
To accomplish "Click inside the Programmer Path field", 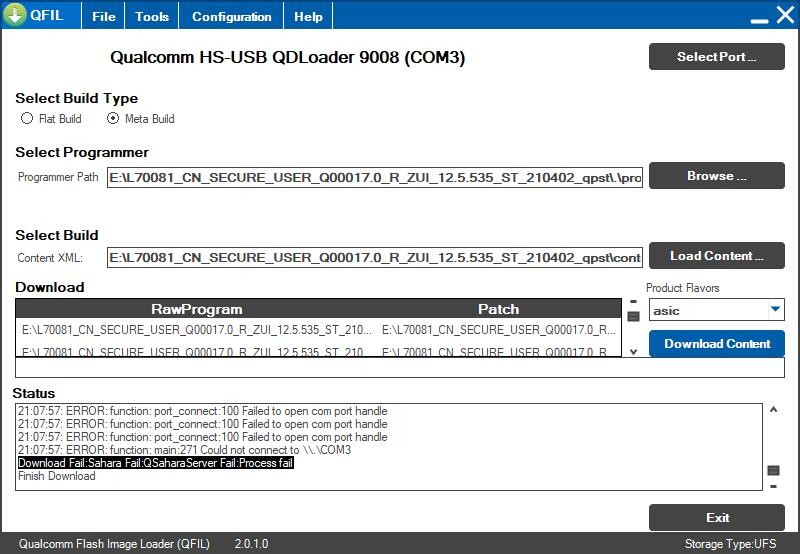I will coord(374,178).
